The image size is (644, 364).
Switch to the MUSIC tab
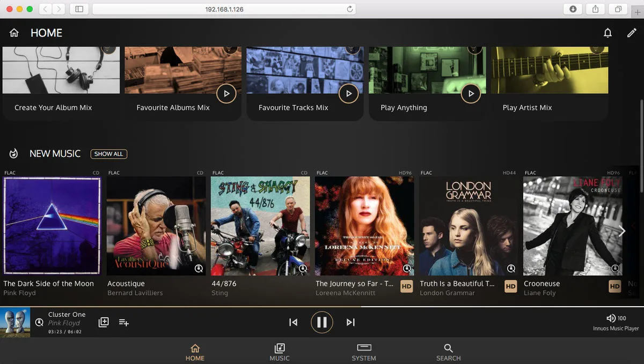[280, 352]
